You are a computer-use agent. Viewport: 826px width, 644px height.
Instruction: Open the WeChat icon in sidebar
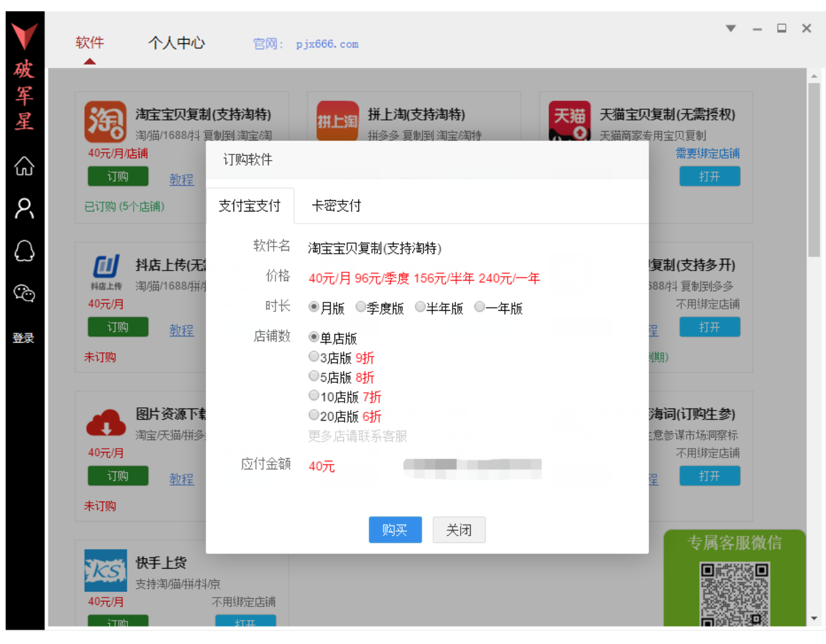pos(24,293)
